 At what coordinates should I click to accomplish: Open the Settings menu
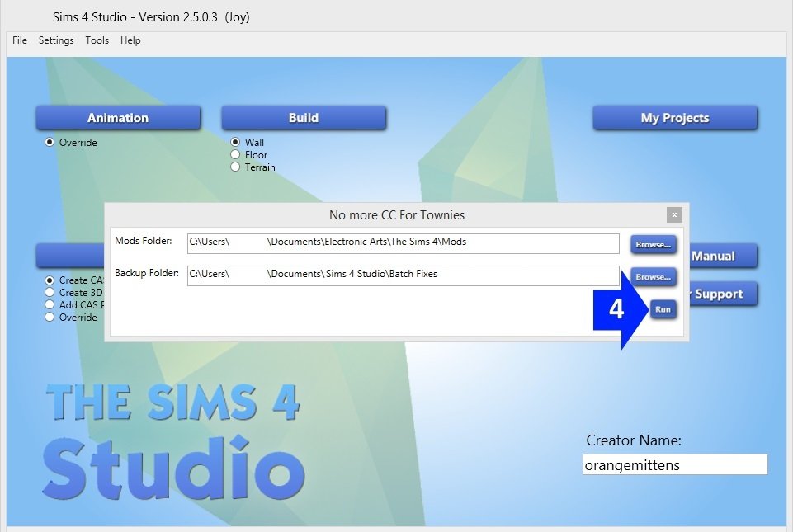tap(56, 40)
